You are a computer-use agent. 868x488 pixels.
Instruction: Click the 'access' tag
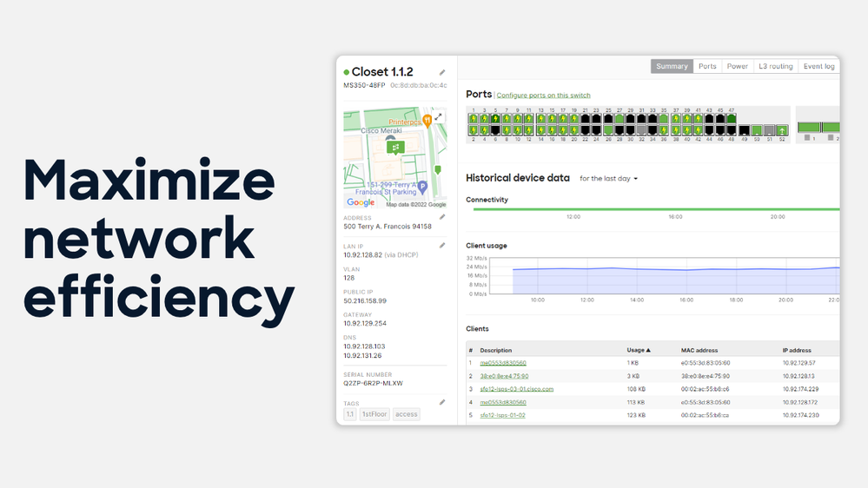click(x=406, y=414)
